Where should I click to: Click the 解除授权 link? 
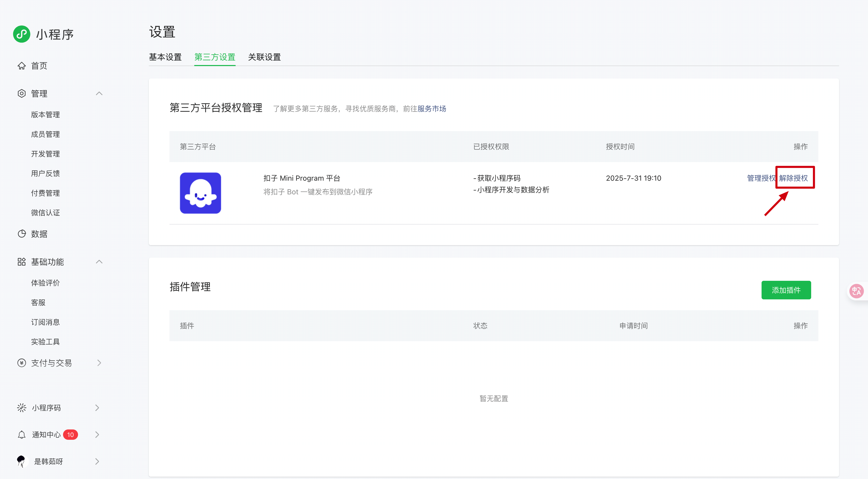793,178
